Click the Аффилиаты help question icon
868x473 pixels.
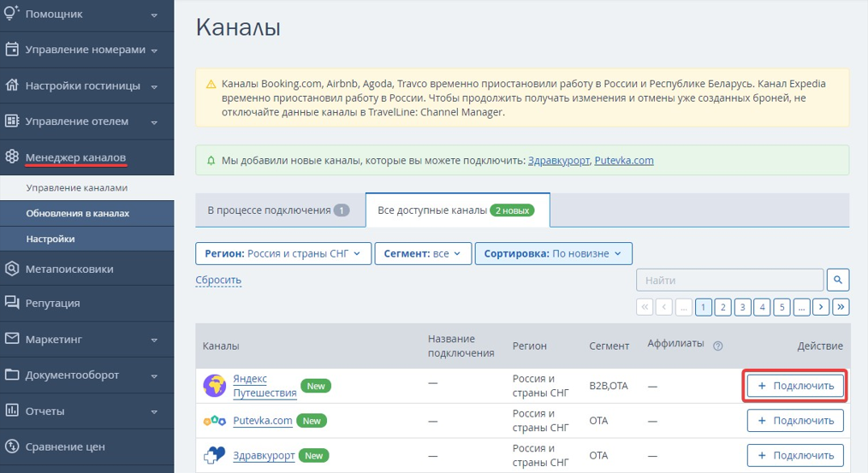coord(718,346)
